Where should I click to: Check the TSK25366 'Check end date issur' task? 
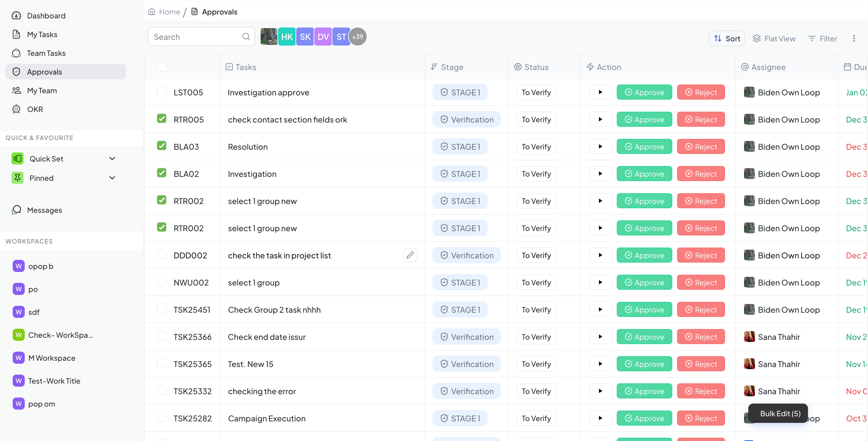coord(162,335)
